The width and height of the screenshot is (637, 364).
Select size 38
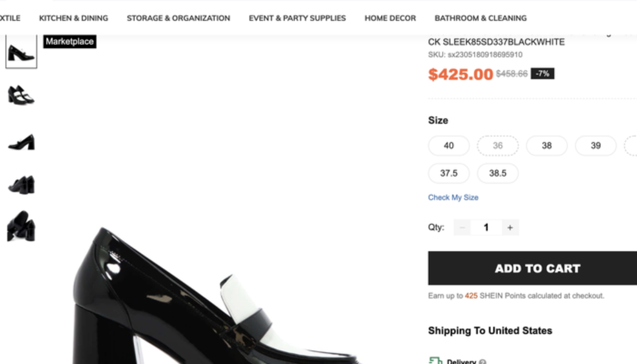[547, 146]
